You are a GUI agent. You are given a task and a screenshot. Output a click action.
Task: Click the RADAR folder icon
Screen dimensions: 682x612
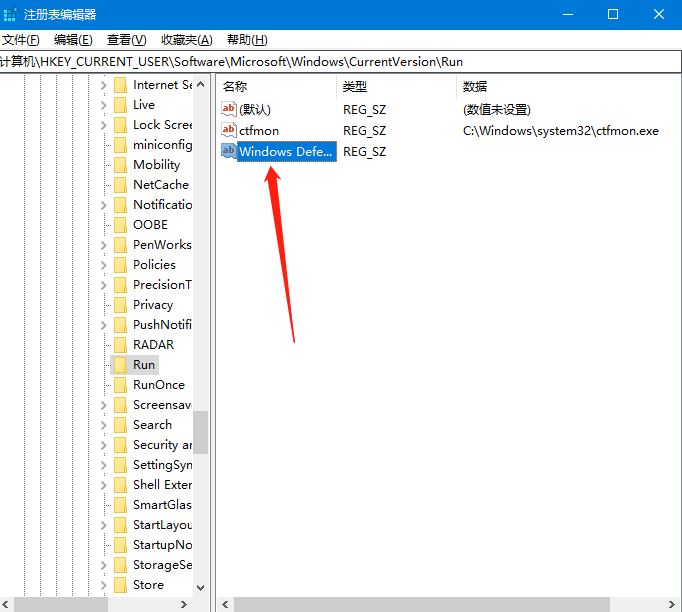click(120, 345)
